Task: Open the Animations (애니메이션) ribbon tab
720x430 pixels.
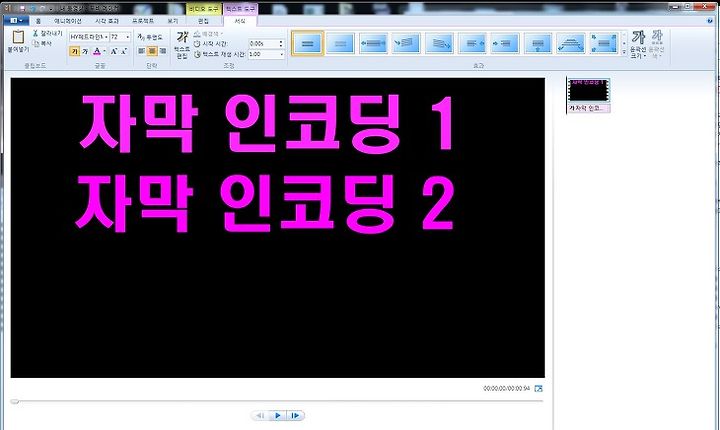Action: click(68, 21)
